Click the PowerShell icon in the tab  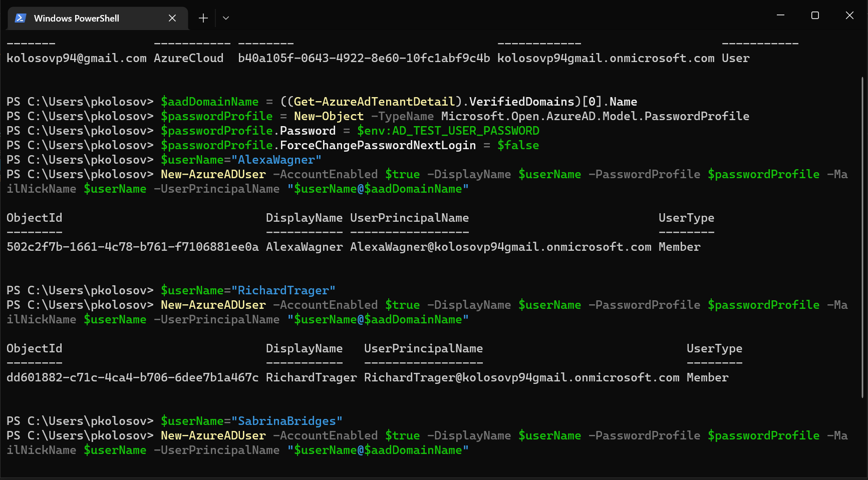point(21,18)
